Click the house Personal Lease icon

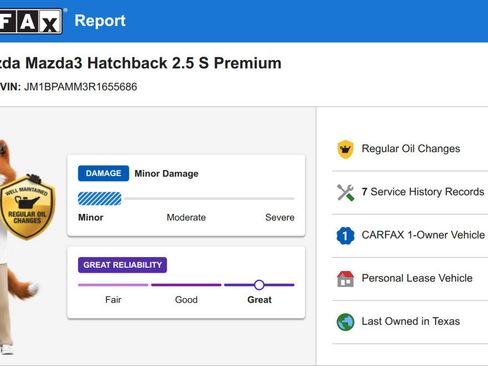(x=345, y=279)
